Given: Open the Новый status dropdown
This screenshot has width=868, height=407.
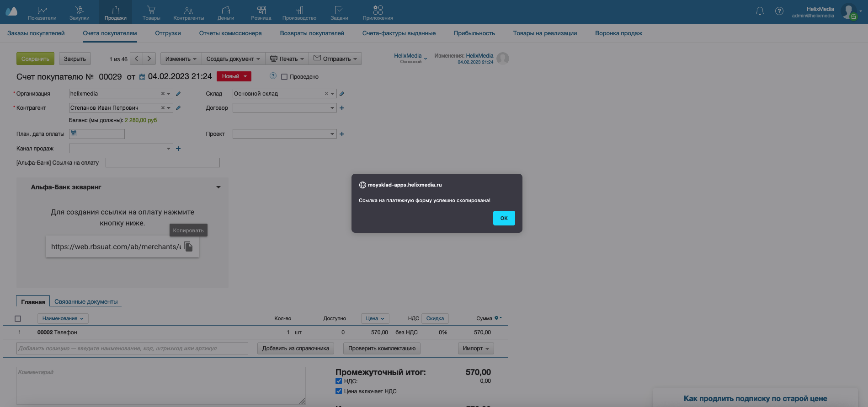Looking at the screenshot, I should tap(234, 76).
